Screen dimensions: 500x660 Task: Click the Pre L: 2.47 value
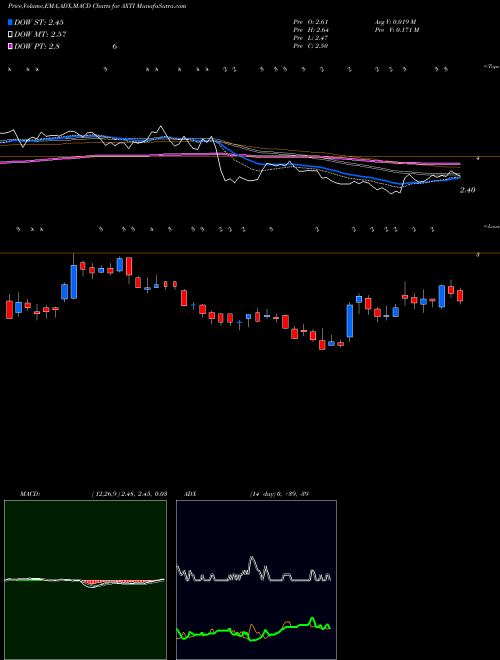tap(311, 38)
